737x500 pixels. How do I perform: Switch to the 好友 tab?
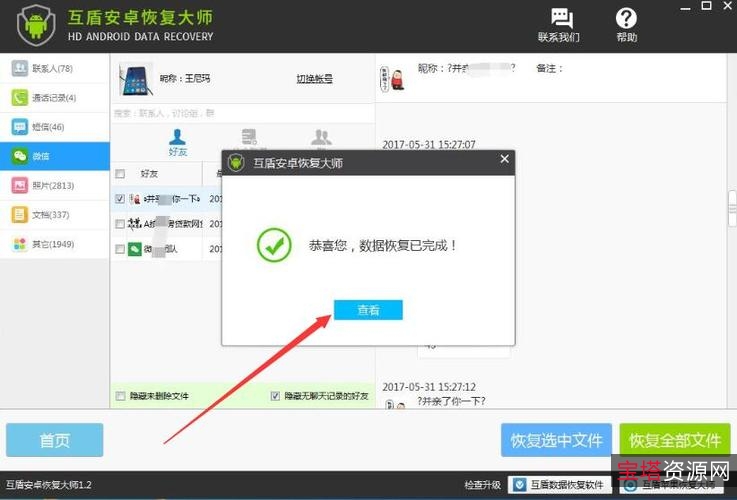click(x=177, y=142)
